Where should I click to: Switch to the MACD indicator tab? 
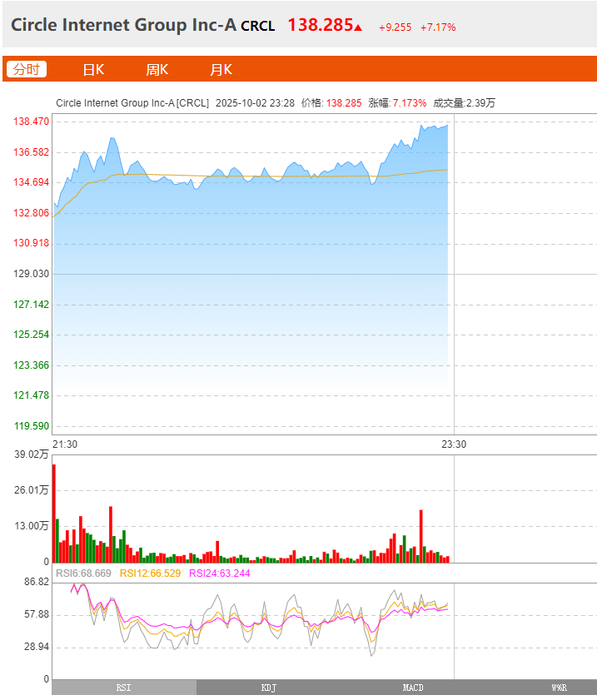pyautogui.click(x=413, y=688)
